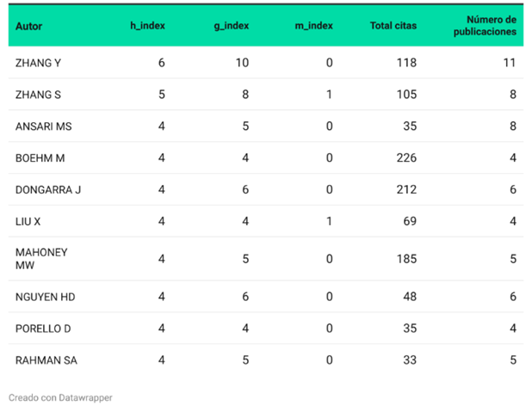Open the Creado con Datawrapper link
The width and height of the screenshot is (532, 412).
(x=60, y=397)
